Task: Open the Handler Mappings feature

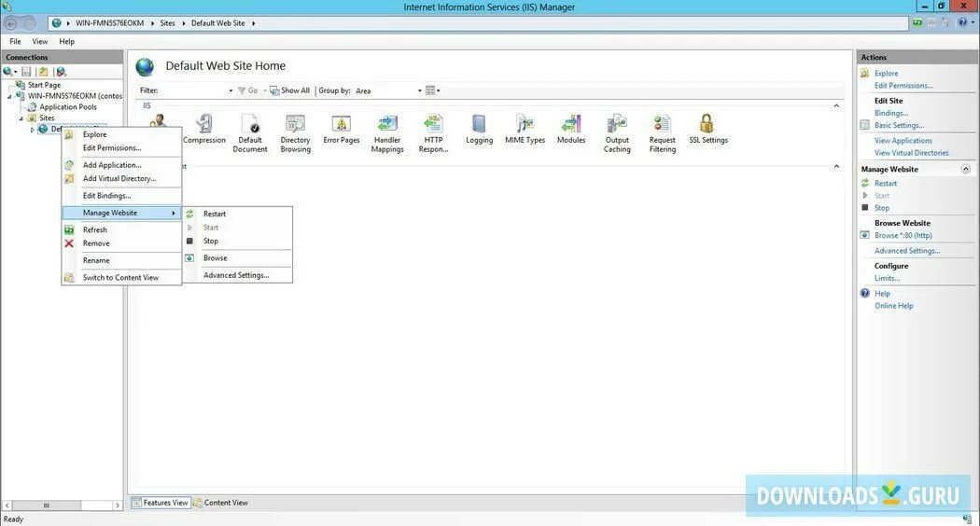Action: click(387, 133)
